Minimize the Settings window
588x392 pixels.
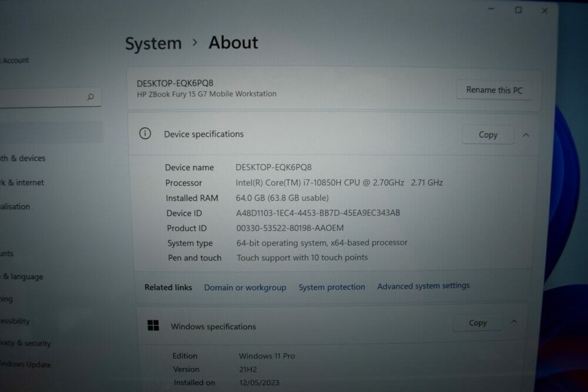click(491, 9)
